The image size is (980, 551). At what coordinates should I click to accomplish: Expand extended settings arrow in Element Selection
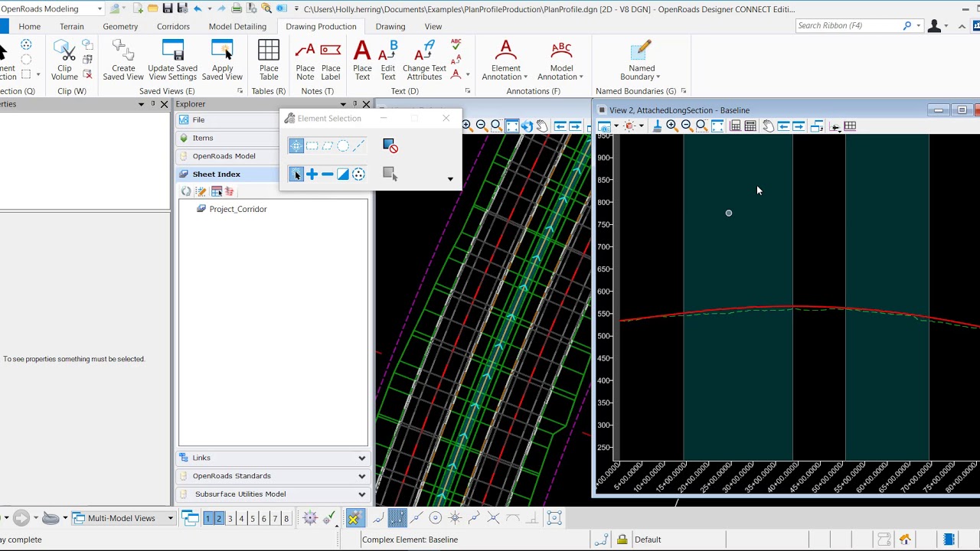click(x=450, y=179)
